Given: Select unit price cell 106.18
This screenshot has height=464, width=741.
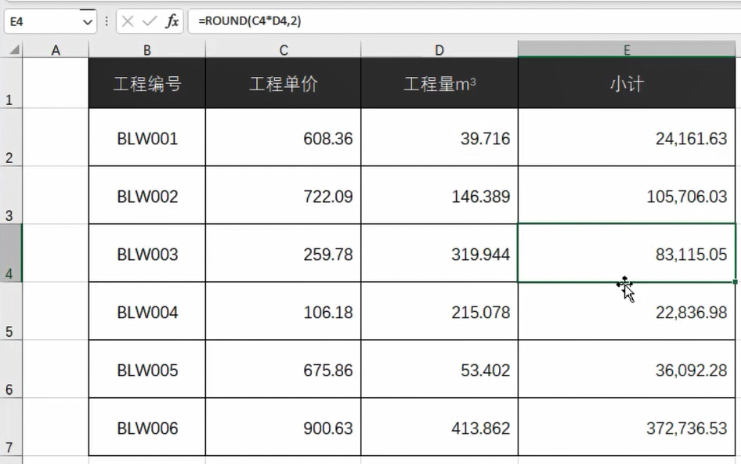Looking at the screenshot, I should point(283,311).
